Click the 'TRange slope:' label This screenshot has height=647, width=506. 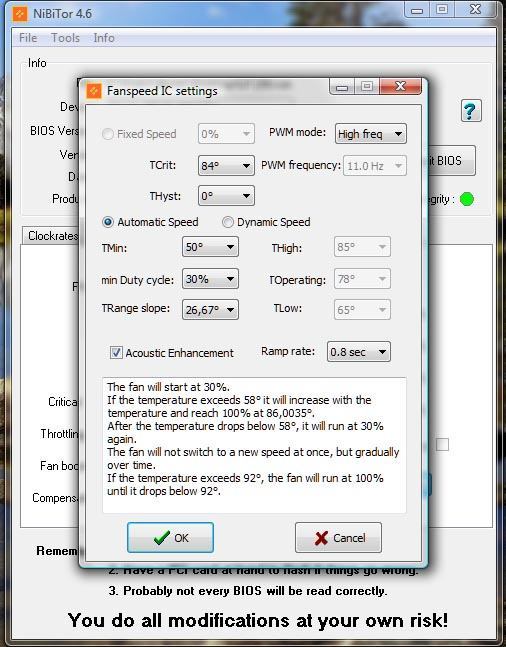pos(136,309)
